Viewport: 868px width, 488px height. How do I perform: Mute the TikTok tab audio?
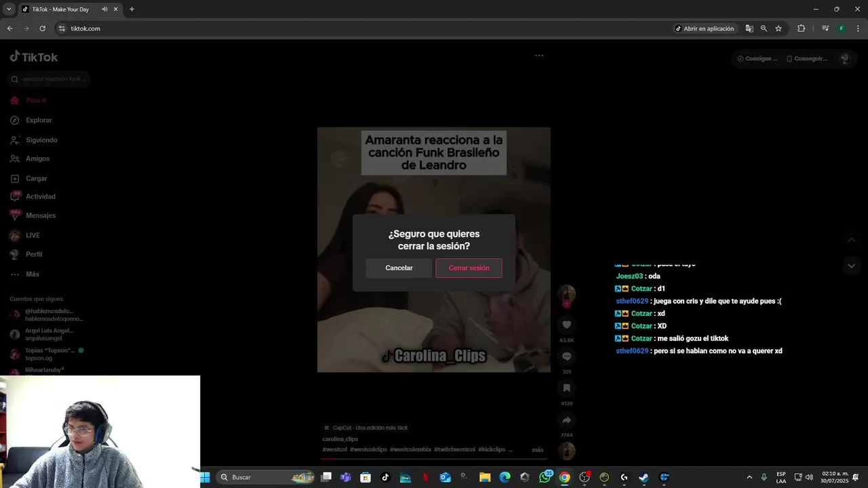tap(104, 9)
